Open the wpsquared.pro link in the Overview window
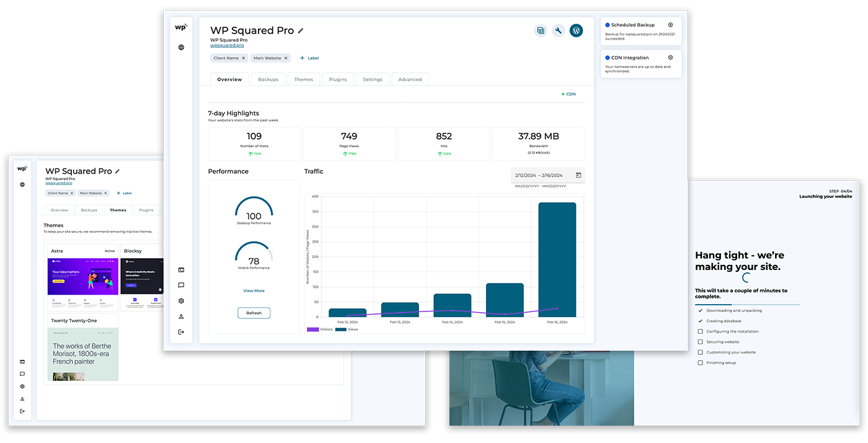The width and height of the screenshot is (868, 443). pyautogui.click(x=227, y=45)
